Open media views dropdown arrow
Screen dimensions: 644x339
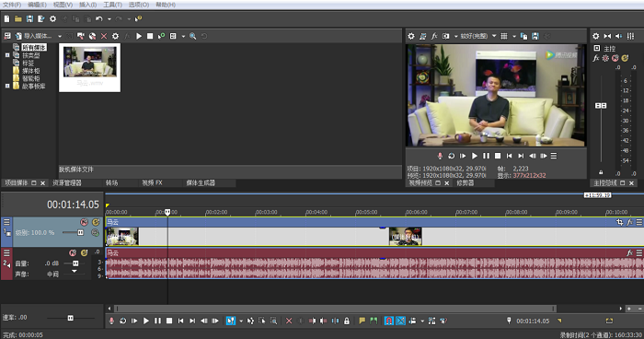coord(183,36)
